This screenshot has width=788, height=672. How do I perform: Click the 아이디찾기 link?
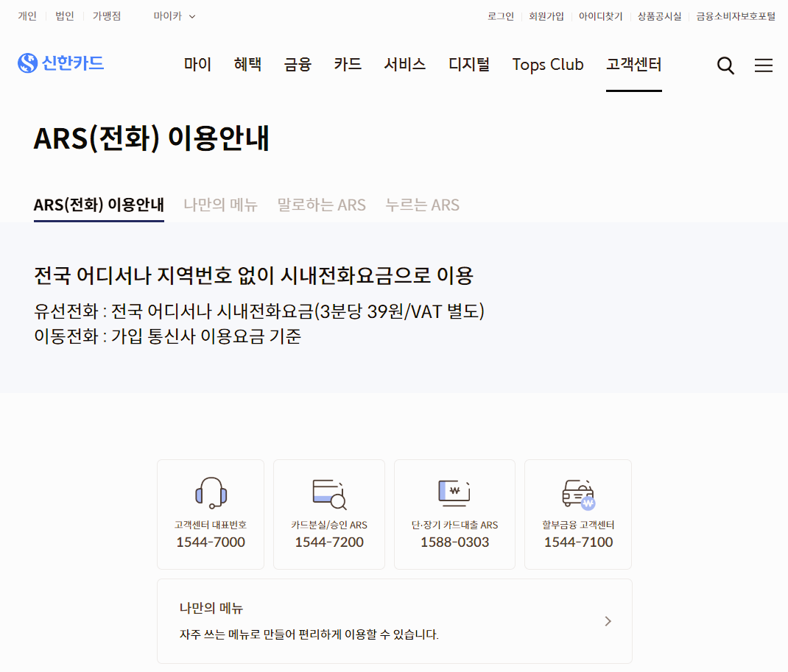click(x=600, y=16)
